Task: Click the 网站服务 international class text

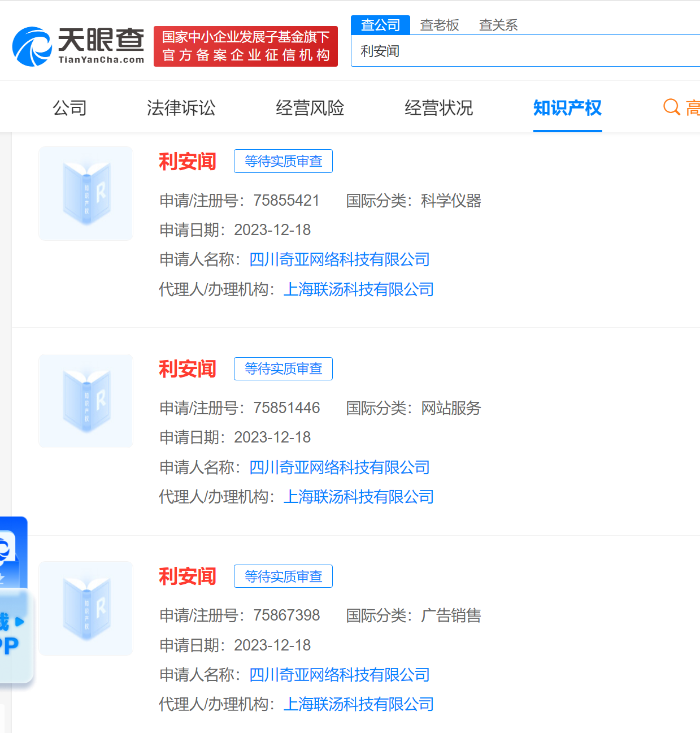Action: click(x=451, y=408)
